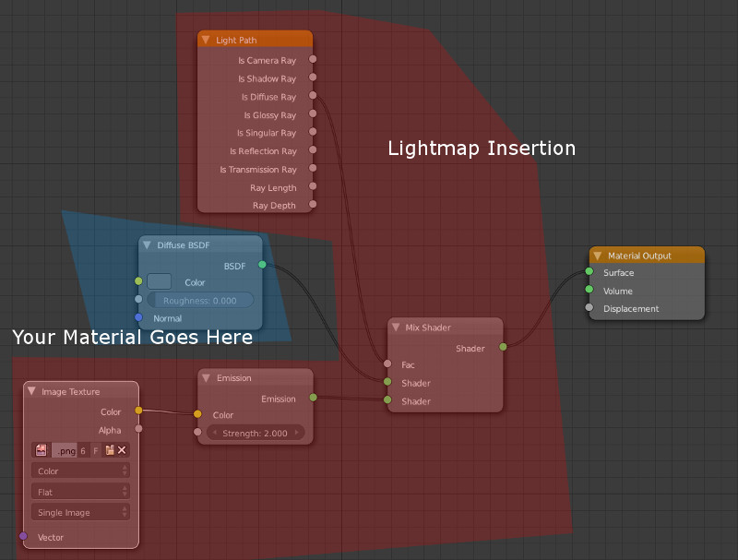The height and width of the screenshot is (560, 738).
Task: Select the Emission node title
Action: click(x=234, y=378)
